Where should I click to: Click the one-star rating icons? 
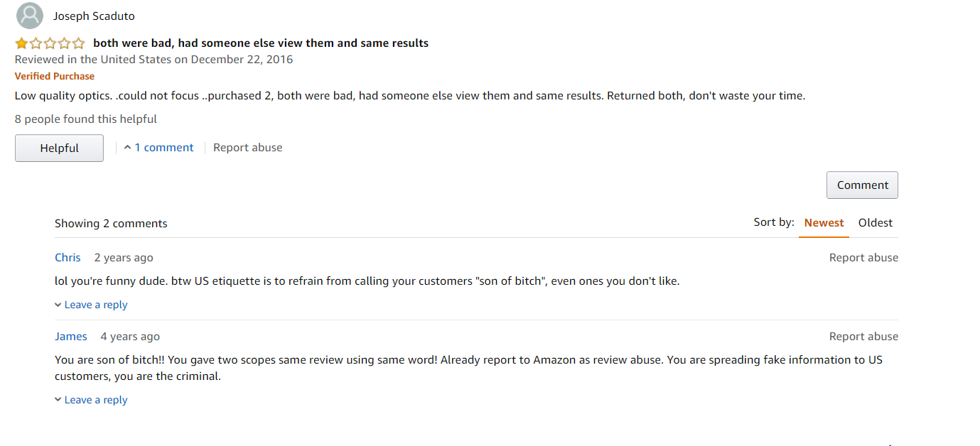point(50,43)
